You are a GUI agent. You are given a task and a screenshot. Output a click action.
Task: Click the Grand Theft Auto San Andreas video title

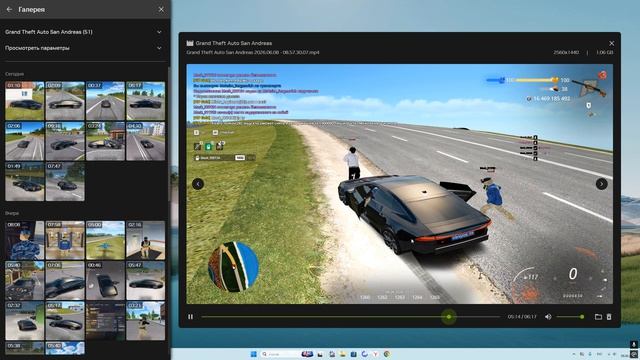pos(233,43)
